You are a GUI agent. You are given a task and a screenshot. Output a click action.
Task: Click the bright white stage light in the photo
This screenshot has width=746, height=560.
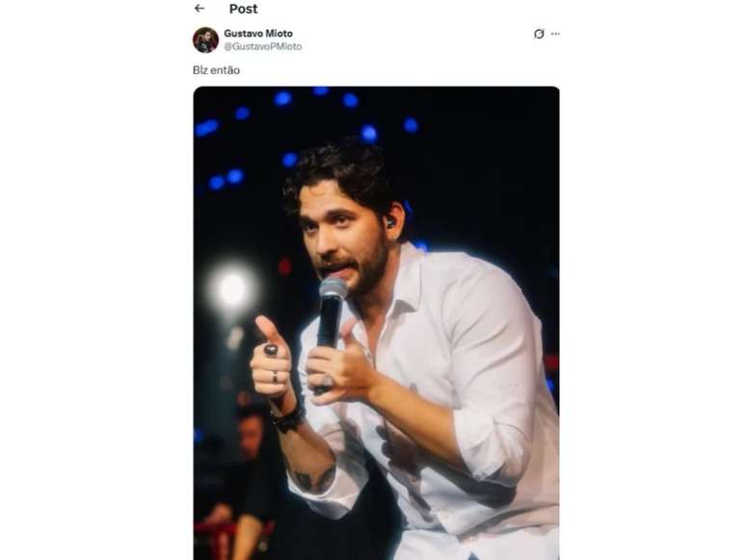pyautogui.click(x=232, y=288)
